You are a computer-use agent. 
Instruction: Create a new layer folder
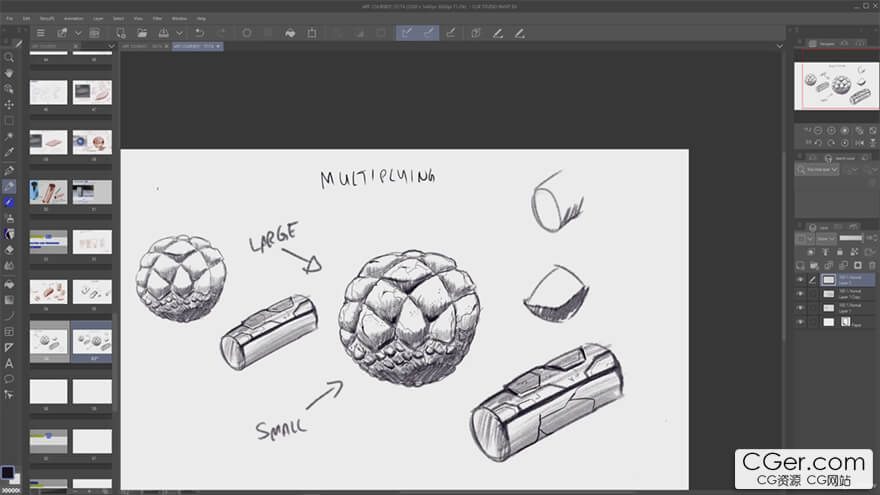(x=814, y=265)
